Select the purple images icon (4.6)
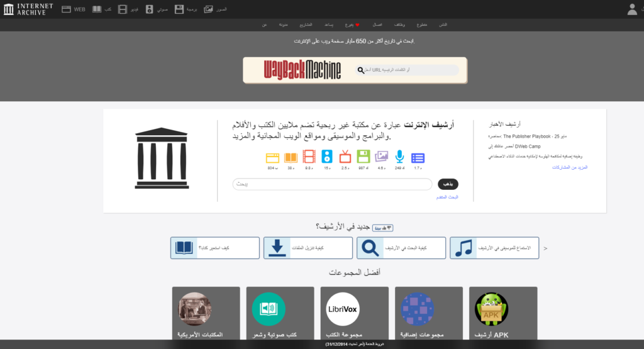 (382, 157)
